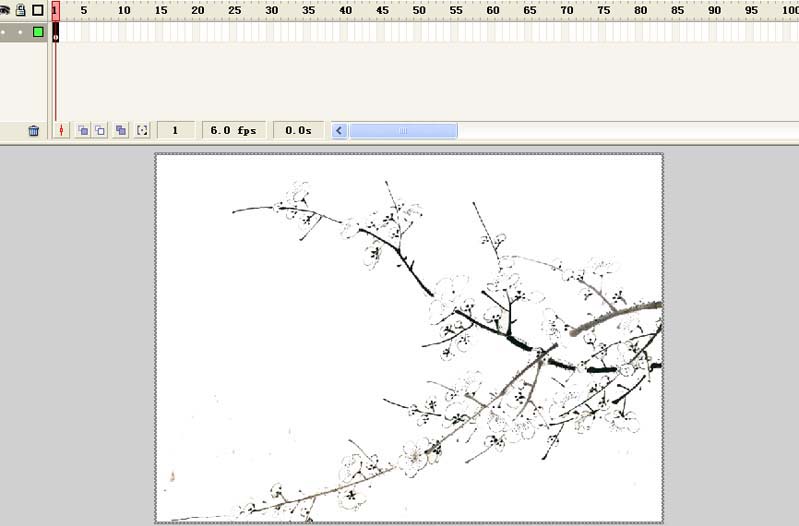Click the padlock icon to lock all layers
The height and width of the screenshot is (526, 799).
point(20,10)
